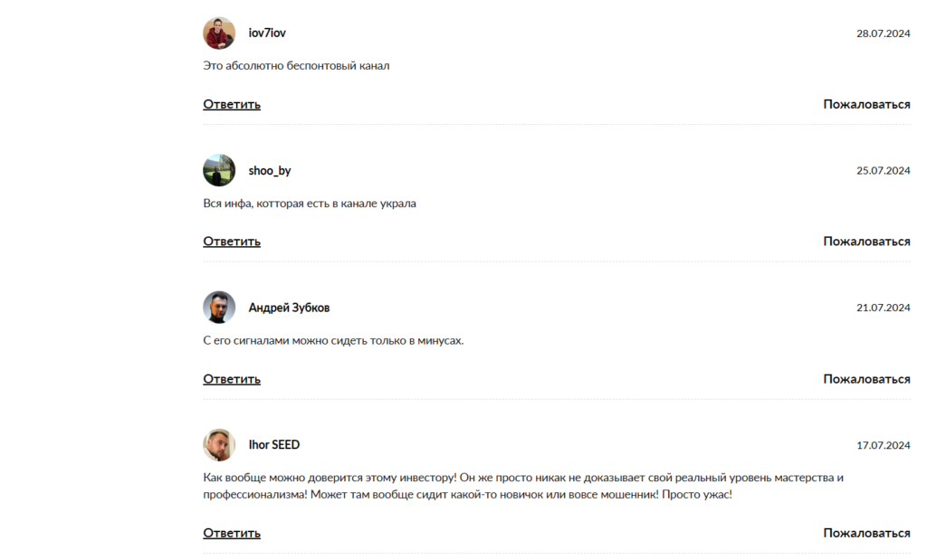This screenshot has height=560, width=927.
Task: Click Ihor SEED's profile avatar
Action: pyautogui.click(x=219, y=445)
